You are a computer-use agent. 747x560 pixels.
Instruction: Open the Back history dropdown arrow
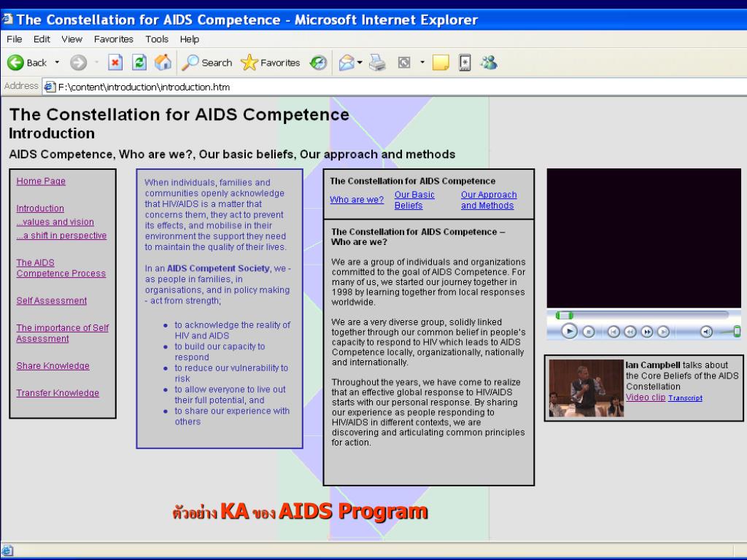click(x=57, y=63)
